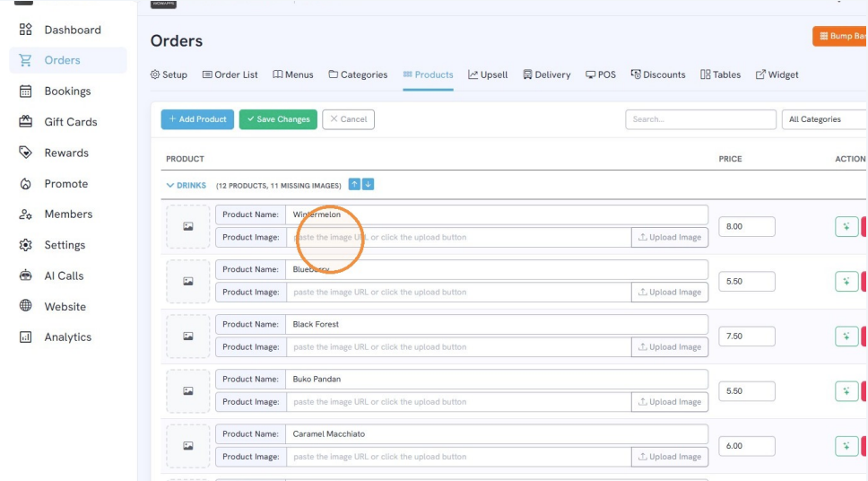Open the Upsell tab

488,74
